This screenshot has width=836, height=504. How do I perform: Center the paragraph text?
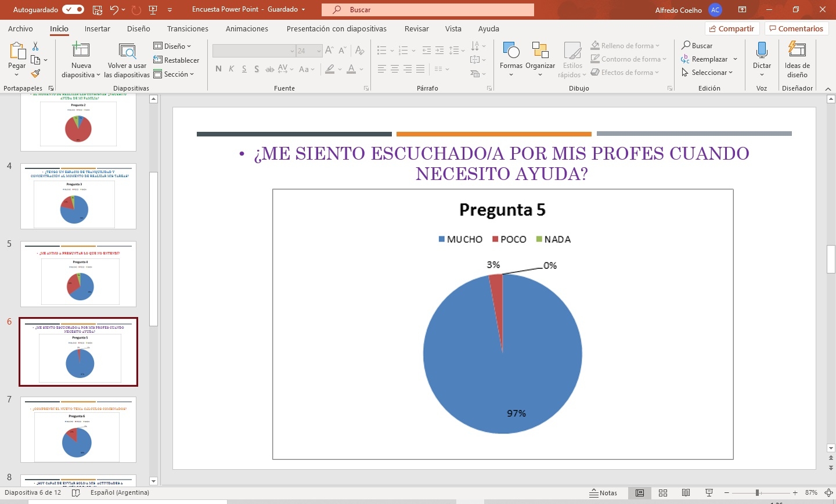395,69
